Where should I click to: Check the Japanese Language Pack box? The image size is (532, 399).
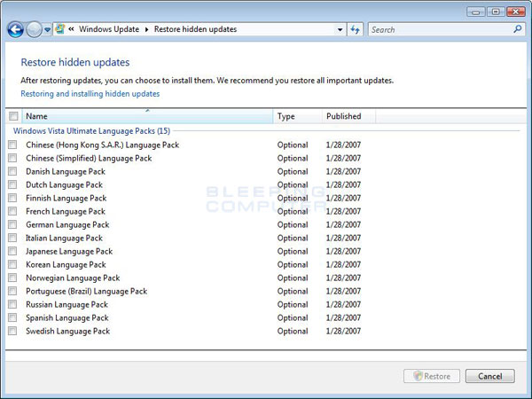(x=12, y=251)
